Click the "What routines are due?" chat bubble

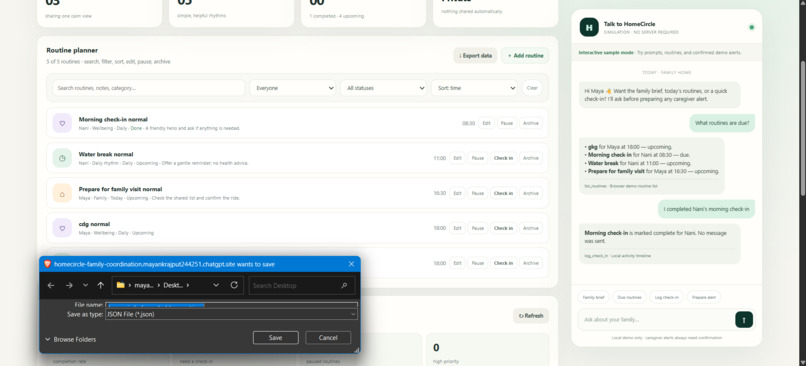point(722,123)
